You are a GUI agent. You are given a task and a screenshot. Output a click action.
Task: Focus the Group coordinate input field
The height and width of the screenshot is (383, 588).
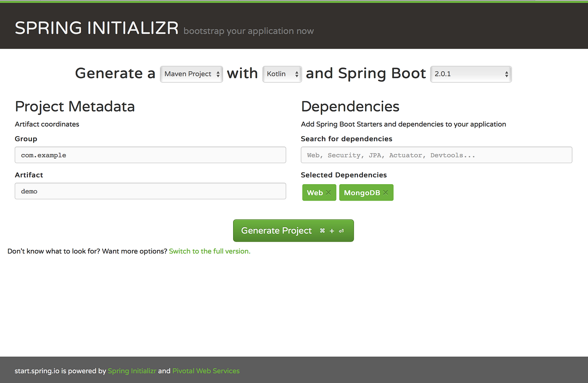pyautogui.click(x=150, y=155)
